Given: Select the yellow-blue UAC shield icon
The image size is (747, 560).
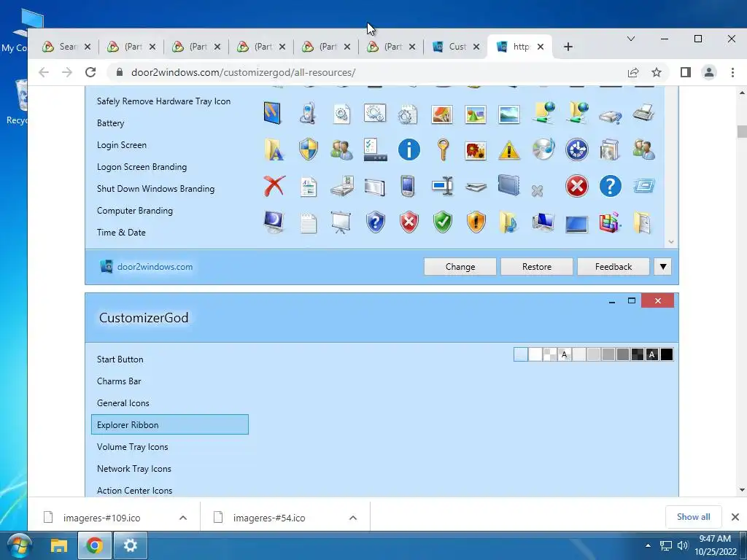Looking at the screenshot, I should 309,149.
